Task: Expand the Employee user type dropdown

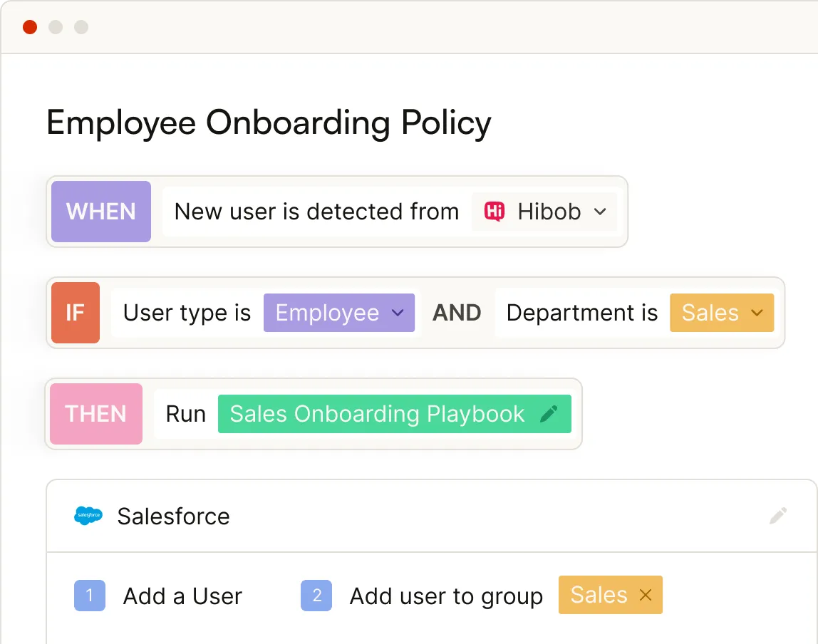Action: point(339,313)
